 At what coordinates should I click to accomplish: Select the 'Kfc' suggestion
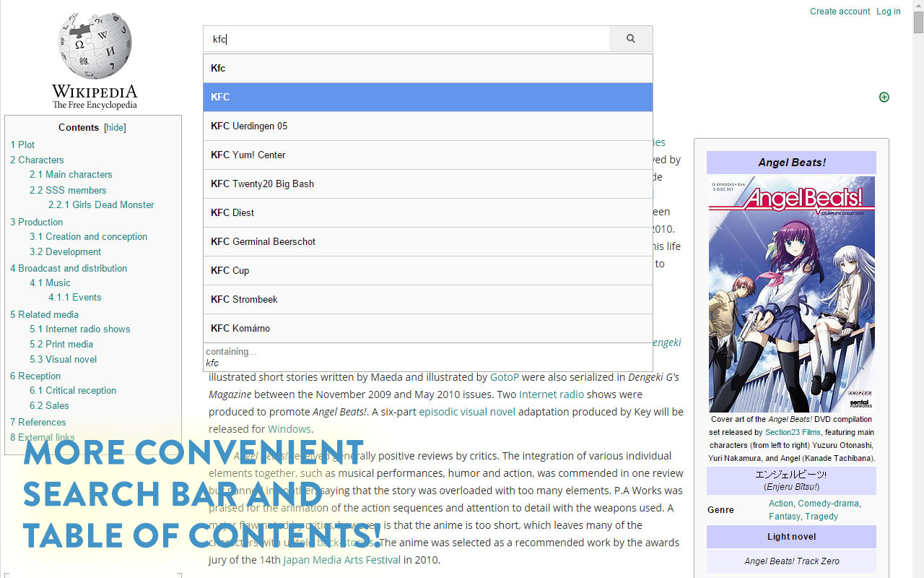coord(428,68)
